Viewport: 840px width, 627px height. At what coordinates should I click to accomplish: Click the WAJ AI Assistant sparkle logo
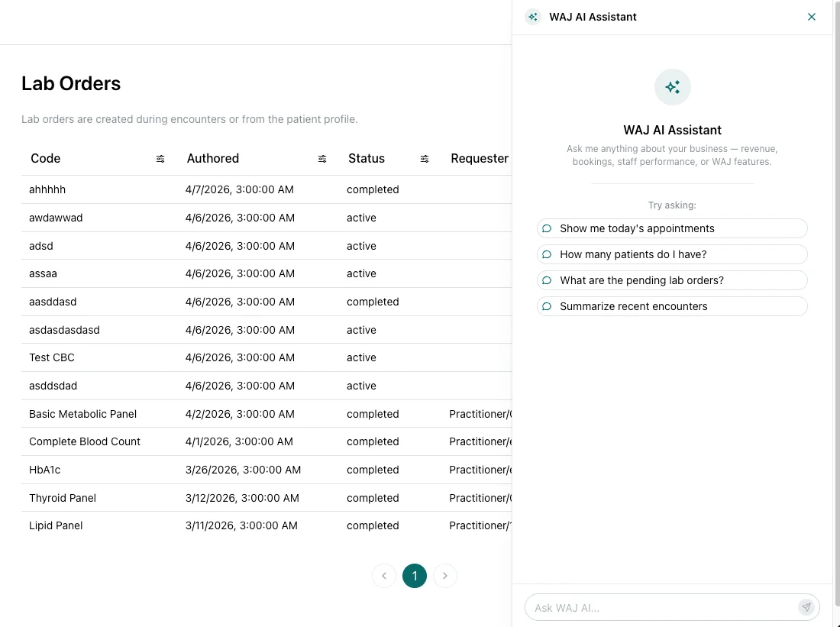coord(672,86)
